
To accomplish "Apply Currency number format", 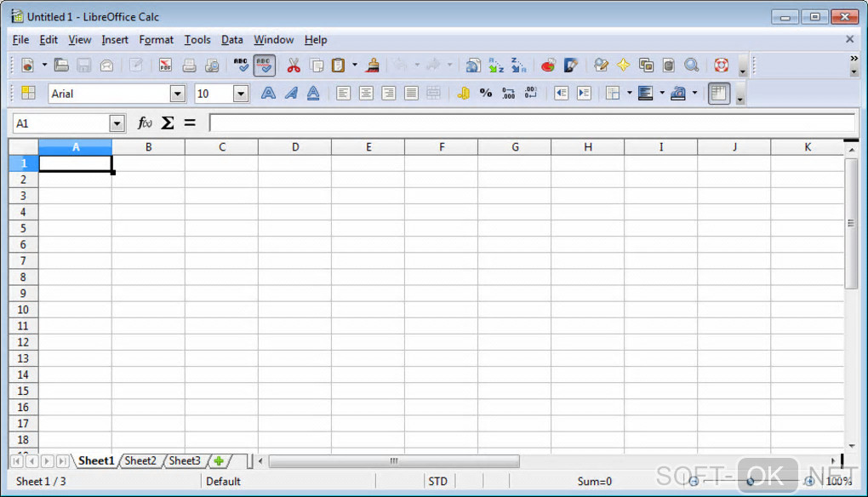I will [463, 93].
